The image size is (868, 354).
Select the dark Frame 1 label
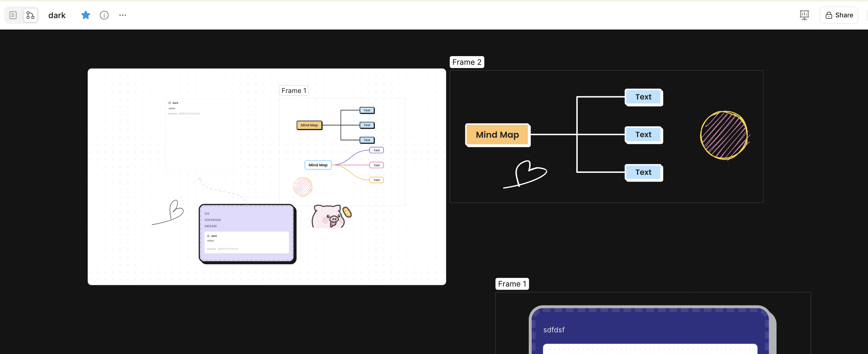tap(512, 284)
